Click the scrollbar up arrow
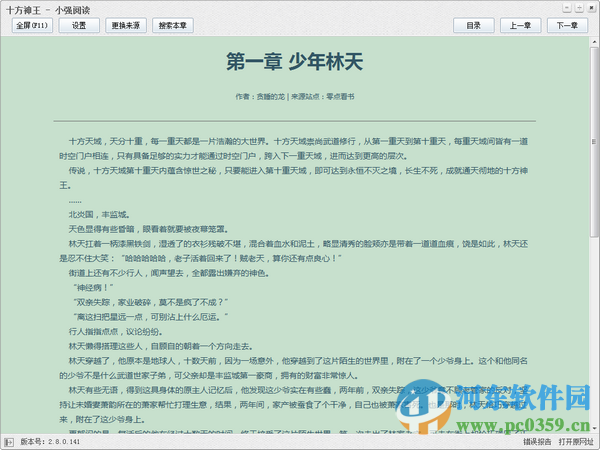600x450 pixels. (x=594, y=42)
